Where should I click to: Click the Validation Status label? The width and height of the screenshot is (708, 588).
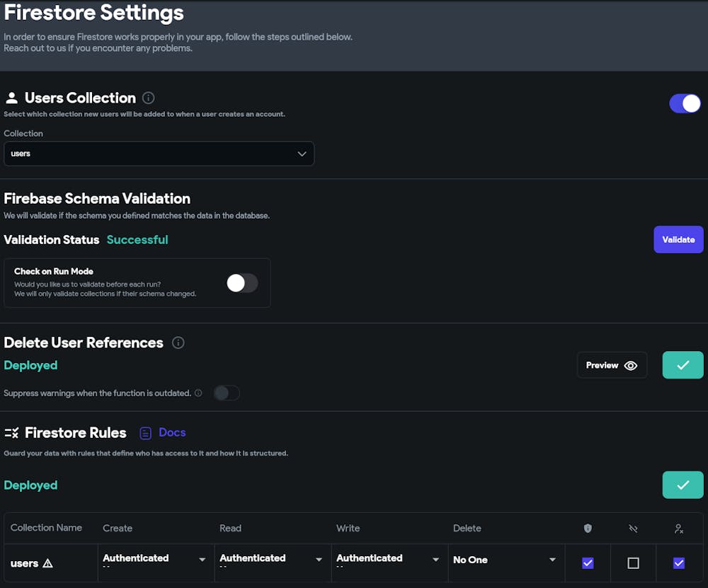(x=52, y=240)
